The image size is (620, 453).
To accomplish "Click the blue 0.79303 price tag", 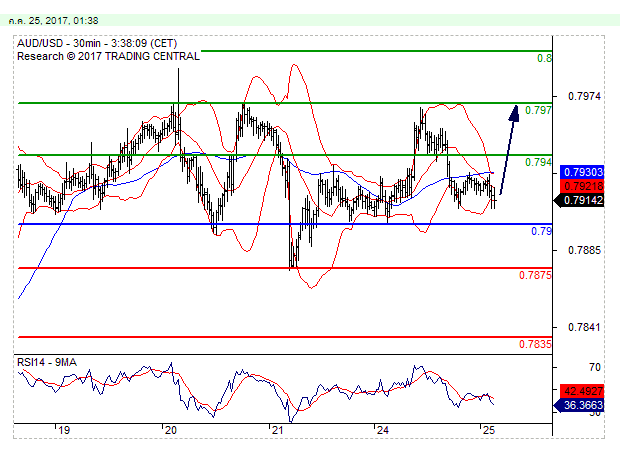I will point(582,172).
